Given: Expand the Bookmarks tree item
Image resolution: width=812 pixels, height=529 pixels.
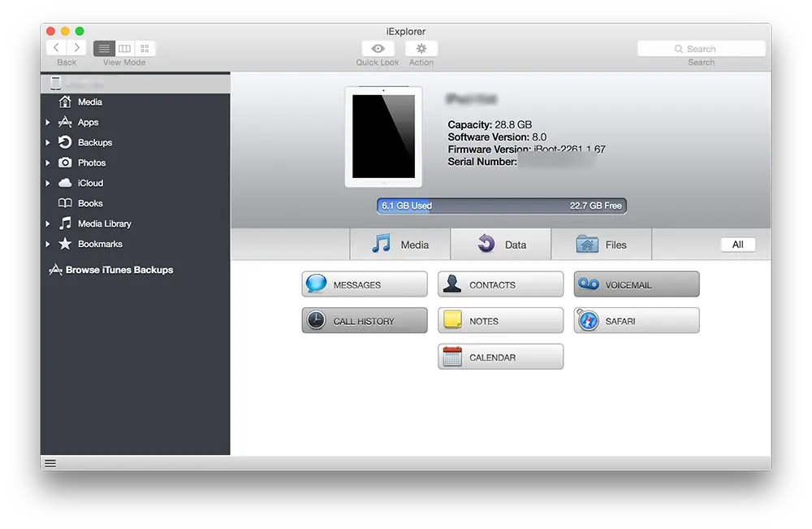Looking at the screenshot, I should 48,244.
